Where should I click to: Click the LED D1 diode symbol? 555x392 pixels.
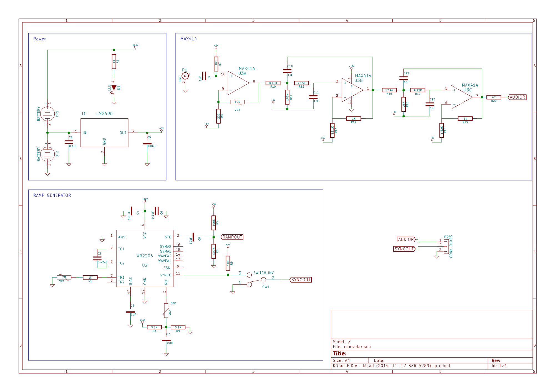pos(114,88)
